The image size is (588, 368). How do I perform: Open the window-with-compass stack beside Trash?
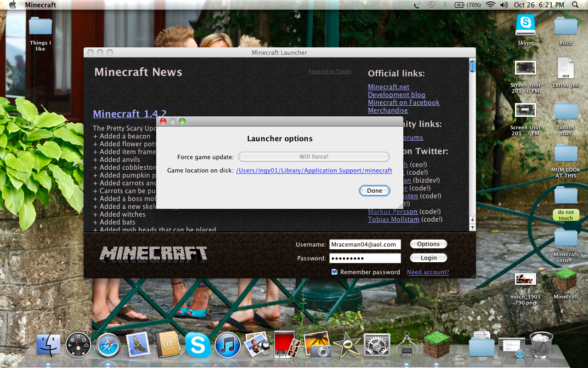click(x=511, y=347)
